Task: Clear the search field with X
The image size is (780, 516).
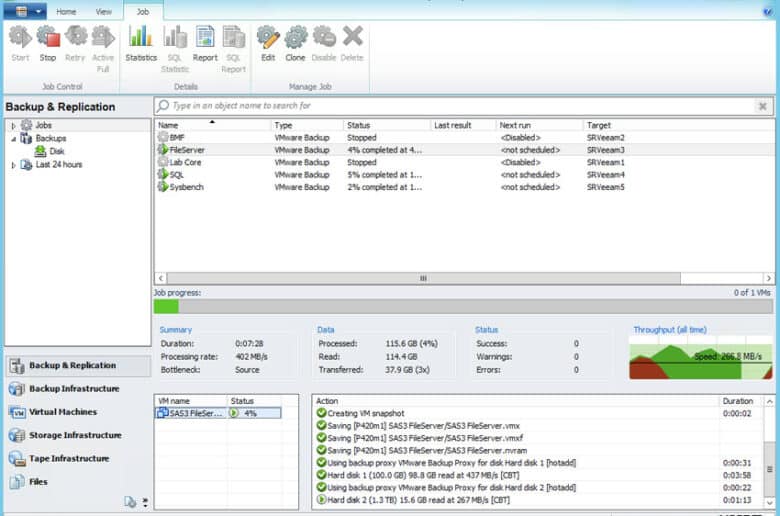Action: point(762,106)
